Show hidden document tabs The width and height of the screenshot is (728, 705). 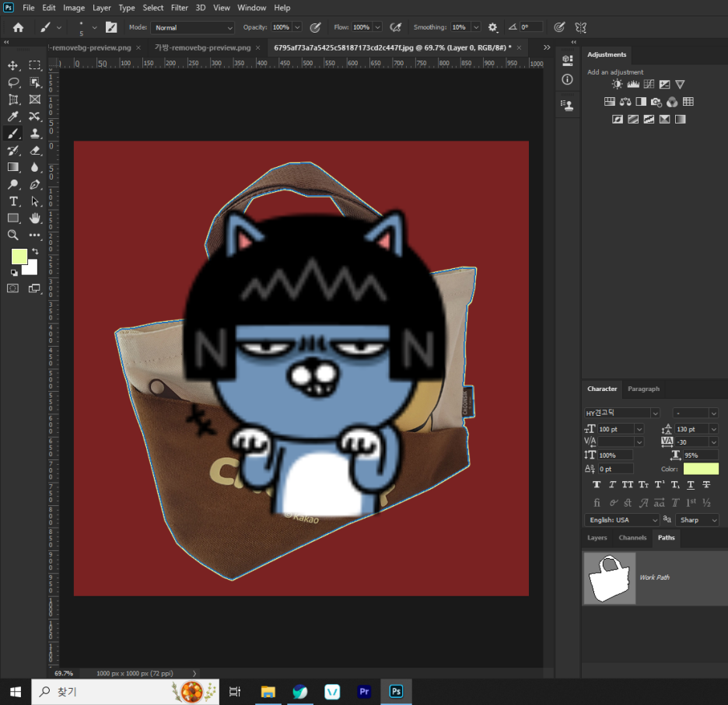(547, 47)
